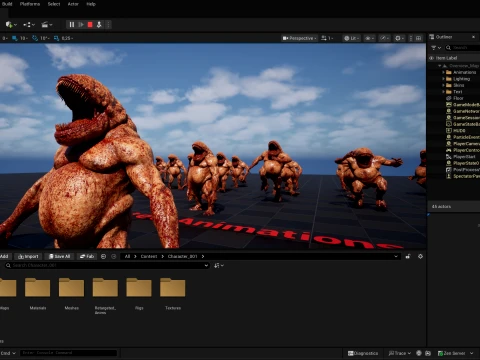Open rotation snap angle 10° dropdown
Image resolution: width=480 pixels, height=360 pixels.
point(45,38)
